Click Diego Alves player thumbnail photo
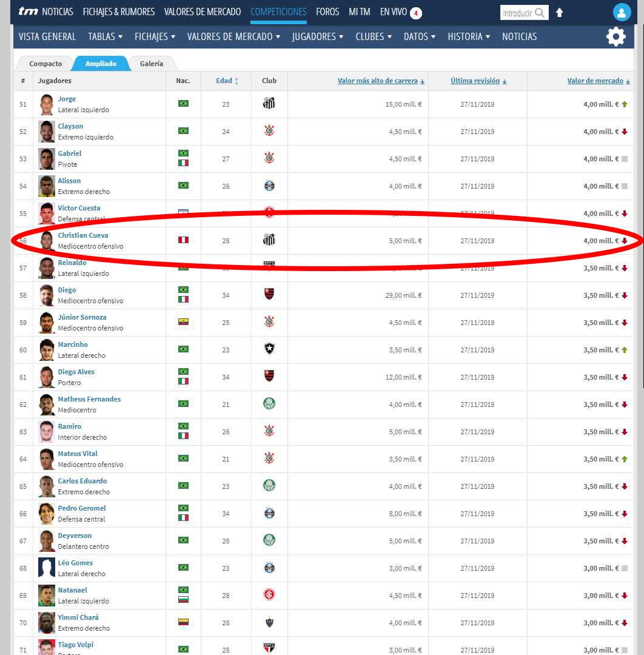This screenshot has width=644, height=655. (x=47, y=377)
